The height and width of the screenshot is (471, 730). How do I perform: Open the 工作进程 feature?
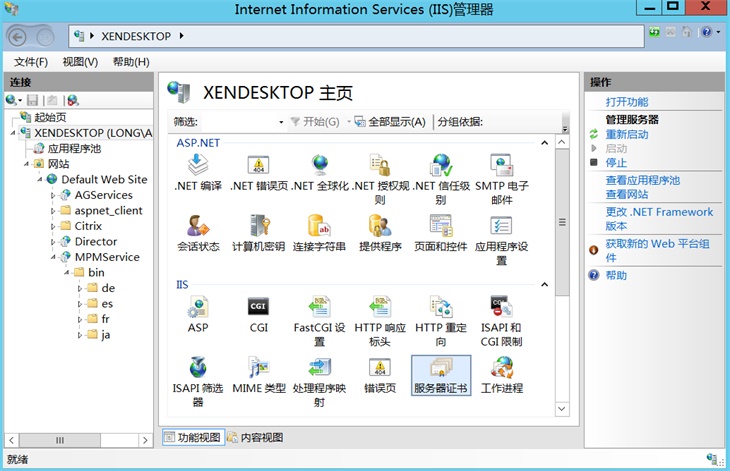(x=501, y=375)
